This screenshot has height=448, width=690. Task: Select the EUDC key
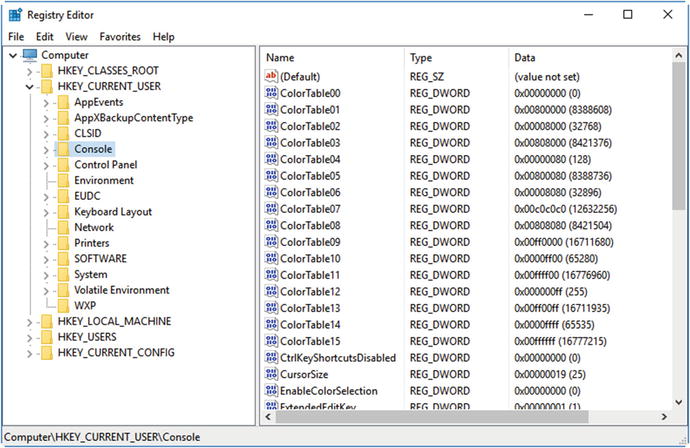(x=87, y=196)
